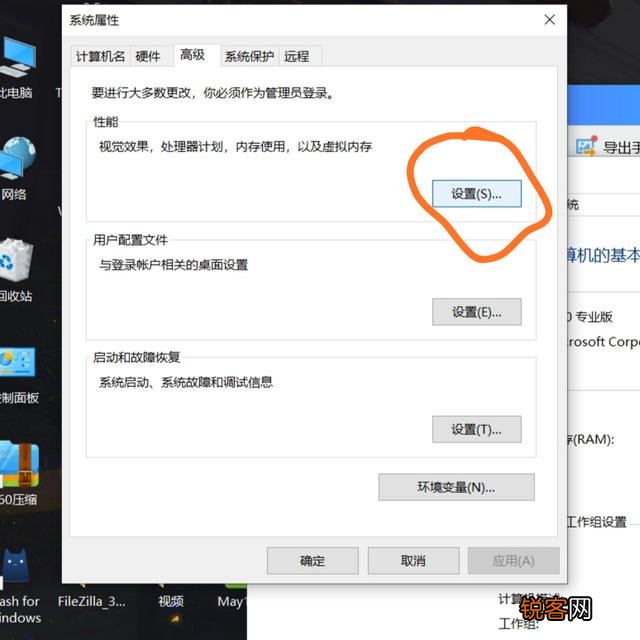Open the 控制面板 control panel icon
Viewport: 640px width, 640px height.
[x=17, y=362]
